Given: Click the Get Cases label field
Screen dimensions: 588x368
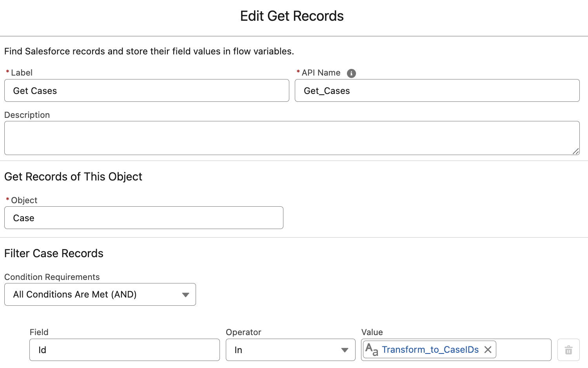Looking at the screenshot, I should (x=147, y=90).
